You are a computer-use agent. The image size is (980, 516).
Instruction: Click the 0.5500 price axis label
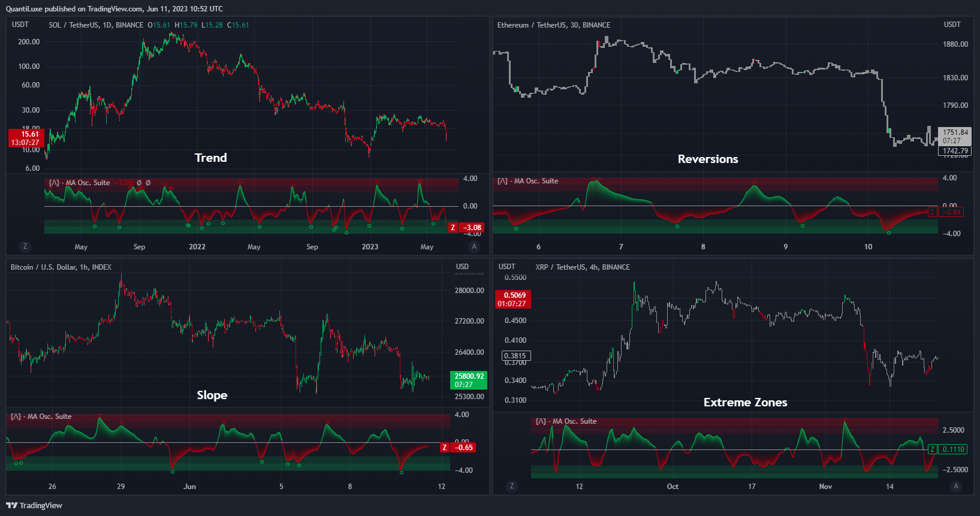(515, 277)
